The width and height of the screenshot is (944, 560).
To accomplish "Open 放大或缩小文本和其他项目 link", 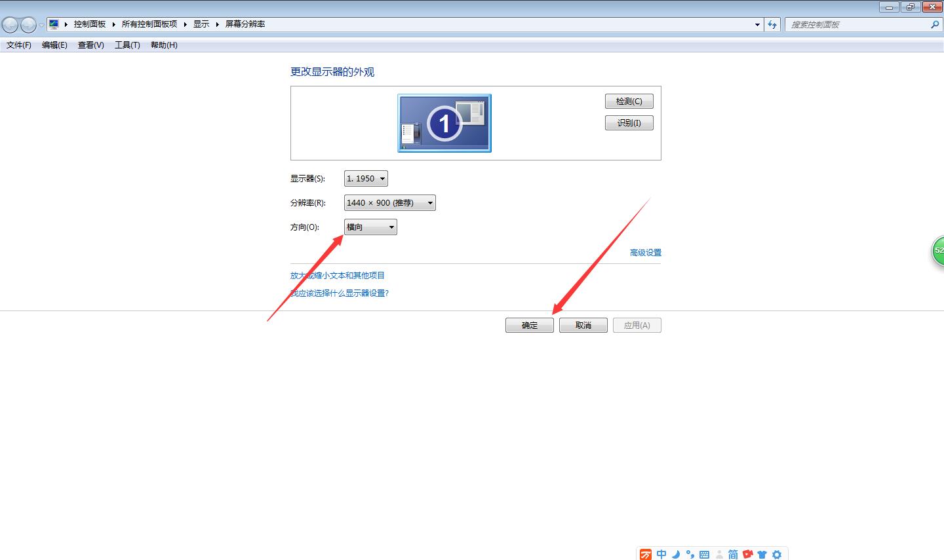I will [x=338, y=276].
